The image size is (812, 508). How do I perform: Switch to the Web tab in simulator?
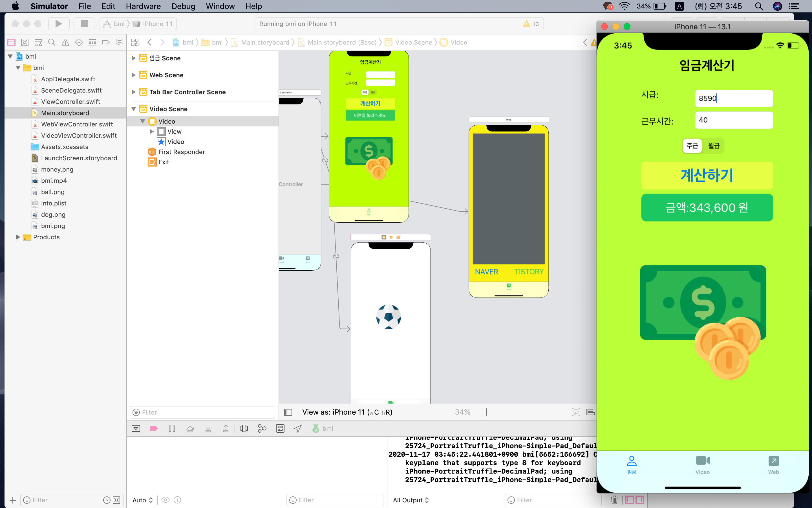(773, 465)
